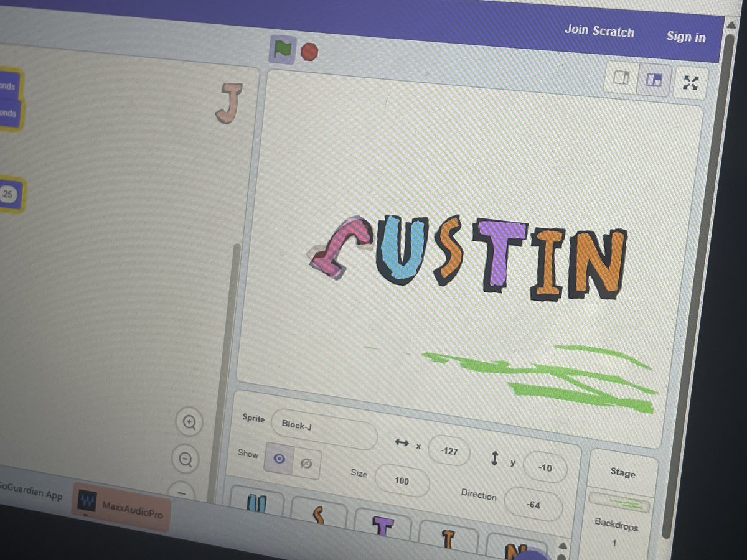Switch to large stage layout
This screenshot has height=560, width=747.
(x=654, y=80)
